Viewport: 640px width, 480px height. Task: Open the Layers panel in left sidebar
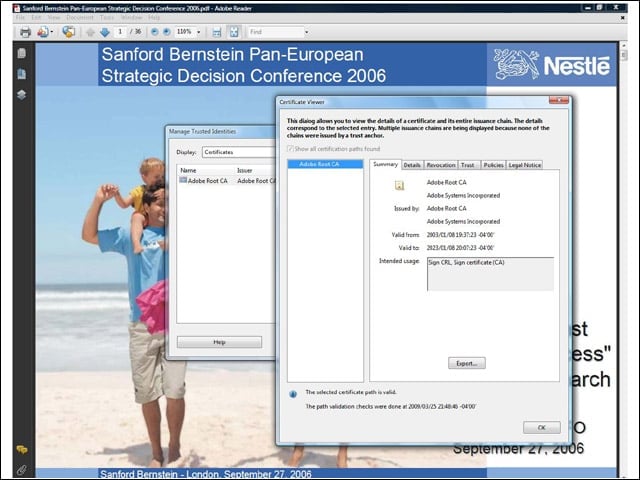(22, 95)
